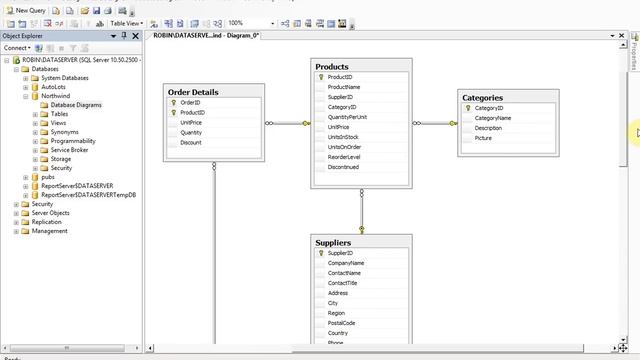Click the New Table diagram toolbar icon
Viewport: 640px width, 360px height.
pos(11,24)
